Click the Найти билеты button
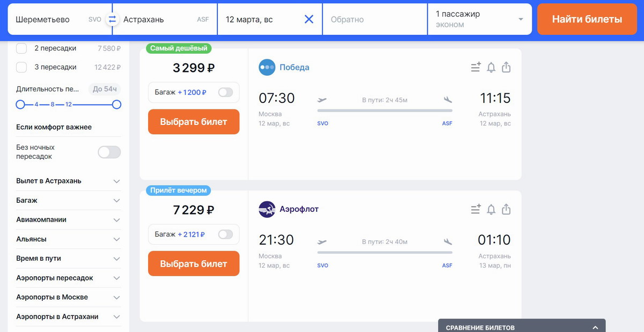The image size is (644, 332). coord(587,19)
